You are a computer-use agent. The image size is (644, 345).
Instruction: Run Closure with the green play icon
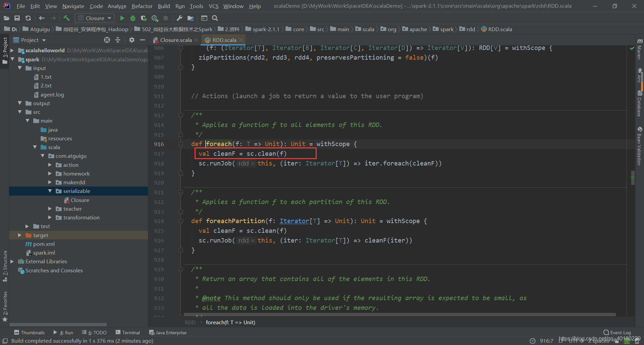[122, 18]
